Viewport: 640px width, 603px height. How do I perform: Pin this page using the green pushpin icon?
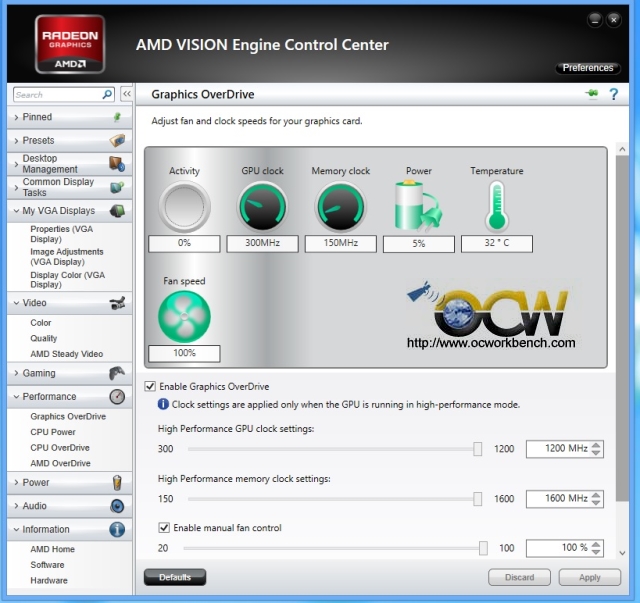(x=592, y=94)
